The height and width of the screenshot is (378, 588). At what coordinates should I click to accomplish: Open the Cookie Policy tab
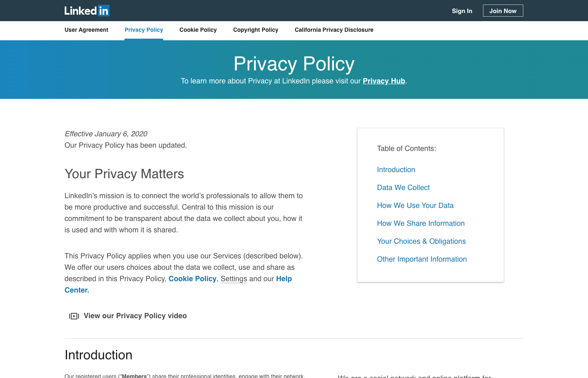coord(198,30)
